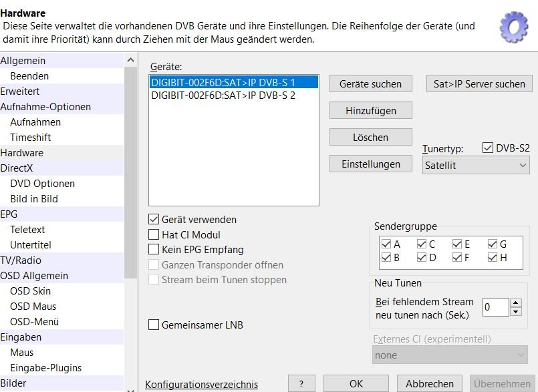
Task: Go to the Timeshift settings page
Action: (31, 138)
